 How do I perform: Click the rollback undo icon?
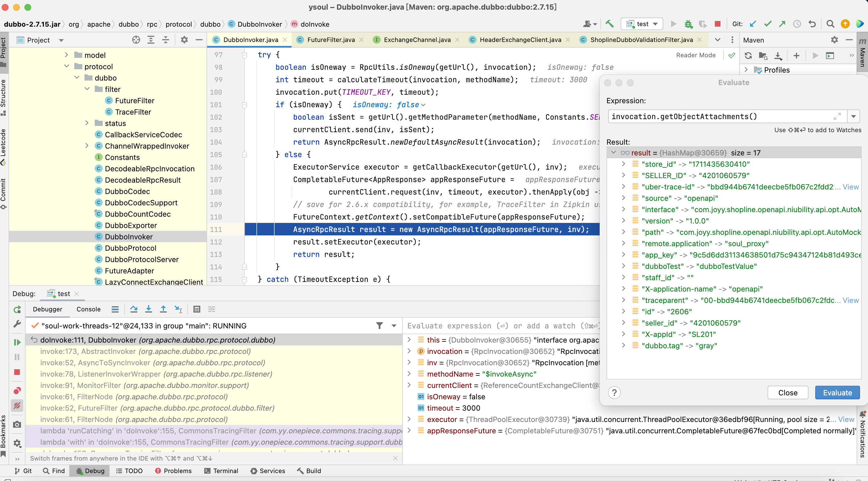(812, 24)
